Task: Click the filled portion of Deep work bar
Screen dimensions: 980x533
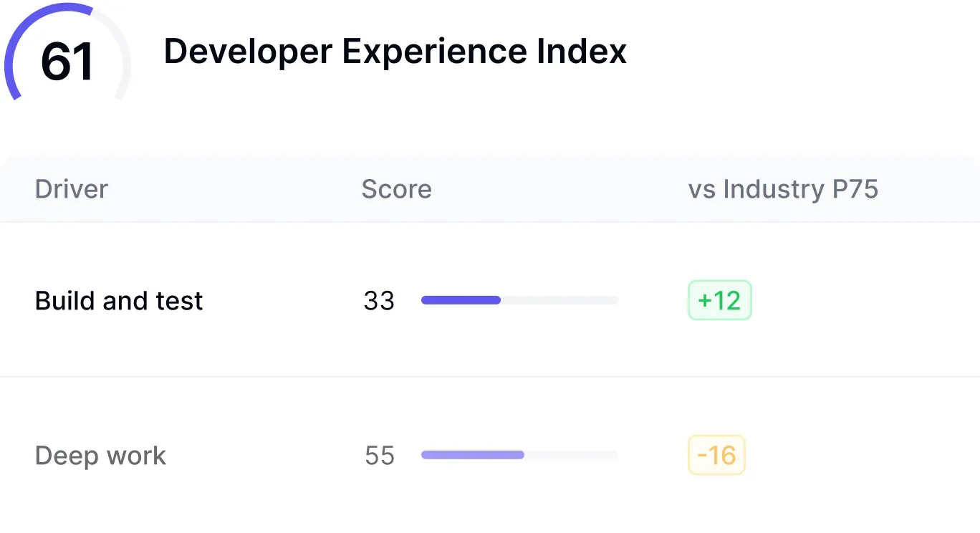Action: (473, 455)
